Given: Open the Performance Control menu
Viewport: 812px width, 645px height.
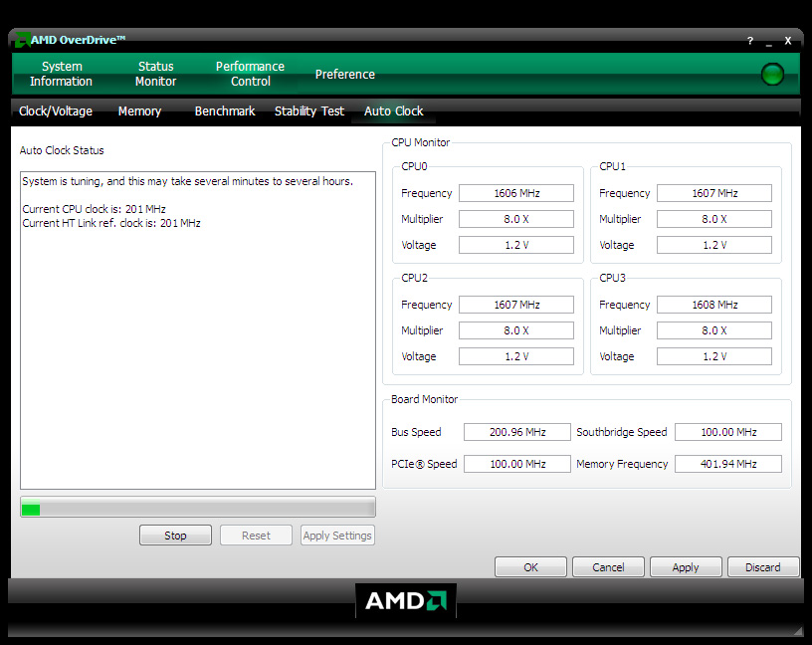Looking at the screenshot, I should [250, 74].
